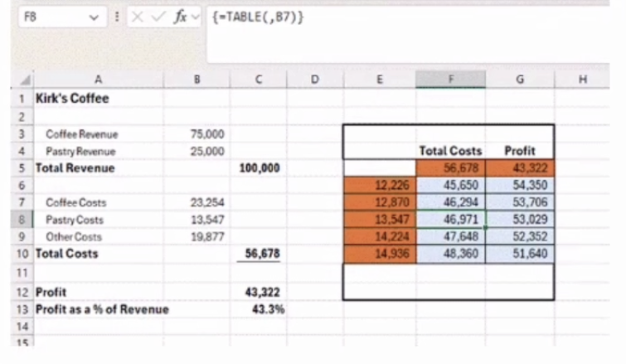Viewport: 626px width, 364px height.
Task: Click the Enter checkmark icon in formula bar
Action: click(x=158, y=17)
